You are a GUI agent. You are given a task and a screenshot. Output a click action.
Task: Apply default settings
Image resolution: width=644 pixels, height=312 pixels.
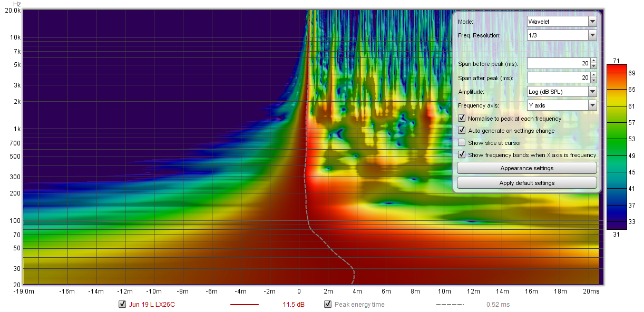click(526, 182)
